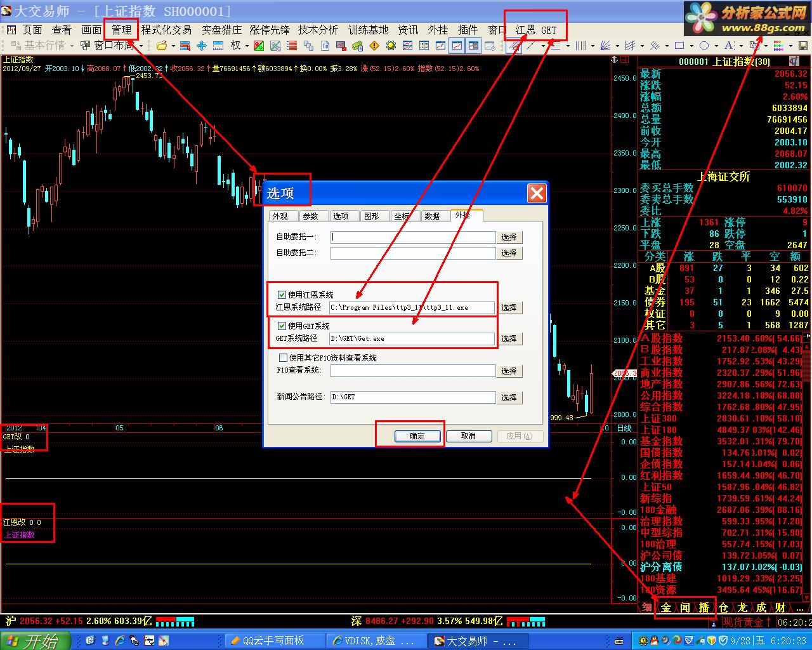Click the green money stack icon

click(x=358, y=46)
